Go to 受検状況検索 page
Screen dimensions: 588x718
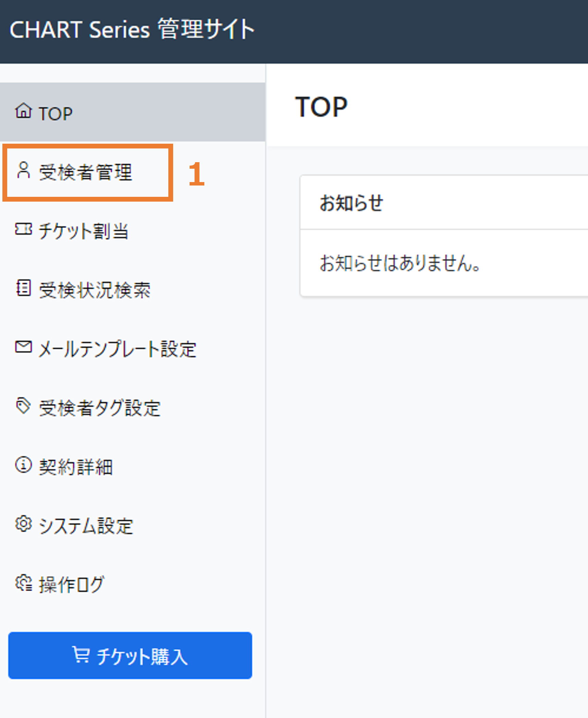coord(133,289)
